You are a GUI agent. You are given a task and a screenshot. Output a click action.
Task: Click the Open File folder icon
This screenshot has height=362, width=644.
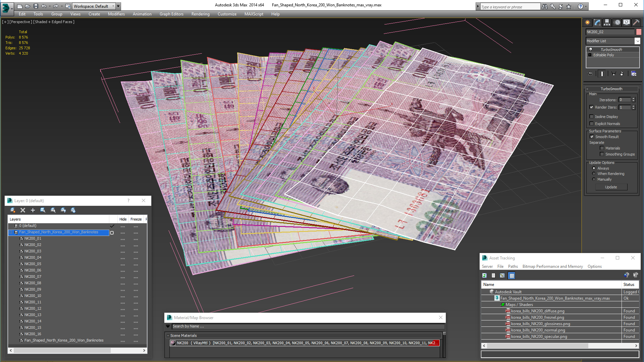28,6
